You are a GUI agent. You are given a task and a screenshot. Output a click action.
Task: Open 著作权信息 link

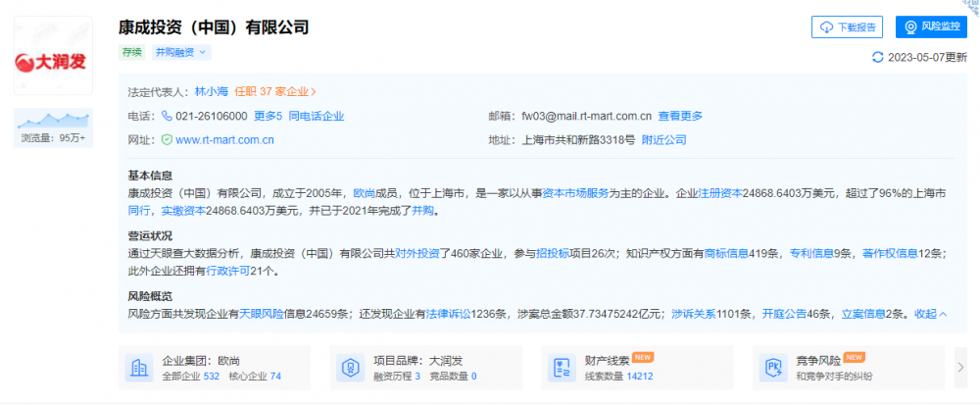point(890,253)
